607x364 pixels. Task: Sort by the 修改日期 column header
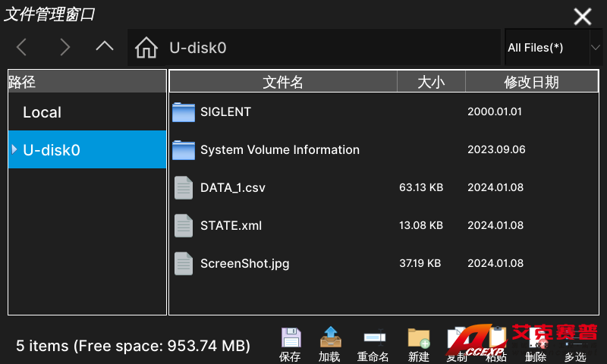click(x=531, y=82)
